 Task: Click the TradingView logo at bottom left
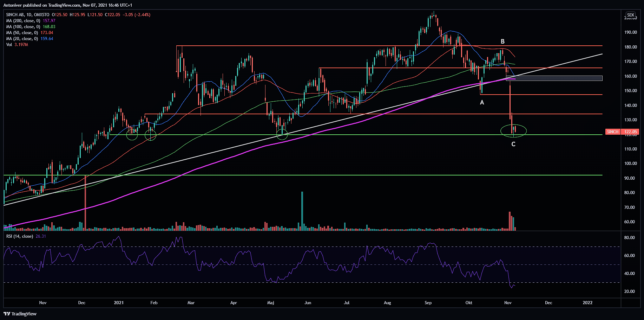tap(20, 314)
